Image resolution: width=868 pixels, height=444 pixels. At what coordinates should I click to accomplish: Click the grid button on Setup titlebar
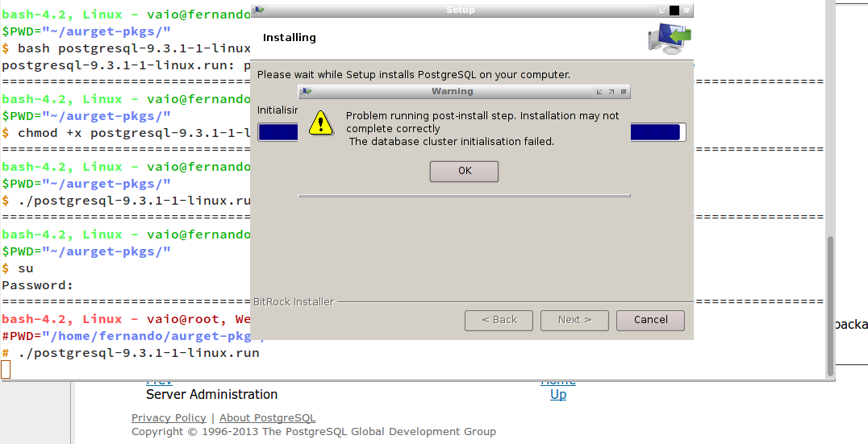pyautogui.click(x=686, y=10)
